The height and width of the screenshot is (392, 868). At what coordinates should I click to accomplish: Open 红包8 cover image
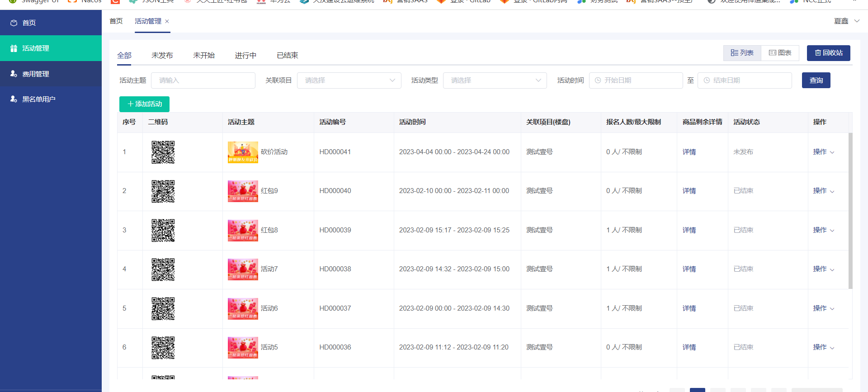243,230
